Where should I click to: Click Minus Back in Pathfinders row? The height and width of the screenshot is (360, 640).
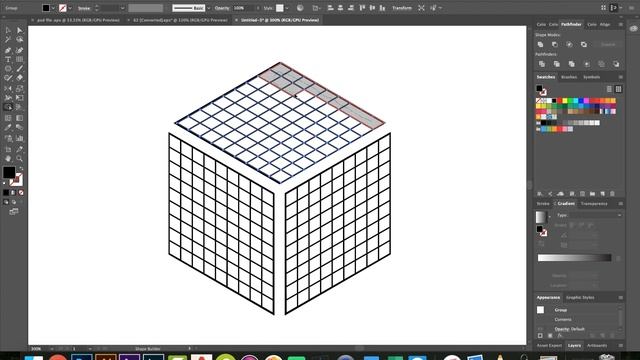[x=616, y=64]
